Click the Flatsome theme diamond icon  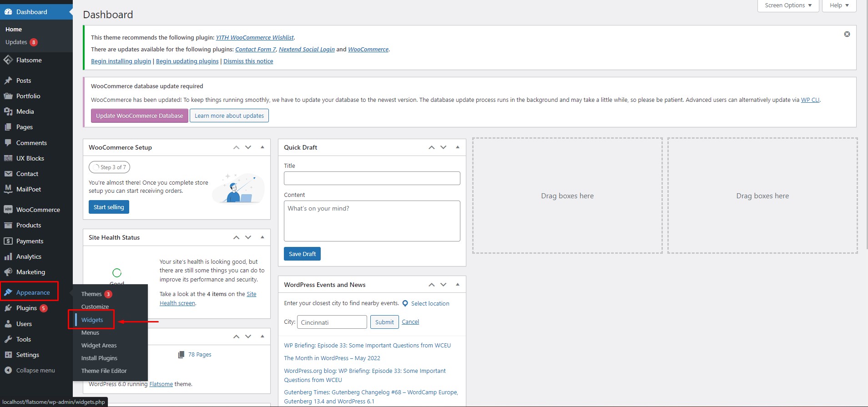[x=8, y=60]
